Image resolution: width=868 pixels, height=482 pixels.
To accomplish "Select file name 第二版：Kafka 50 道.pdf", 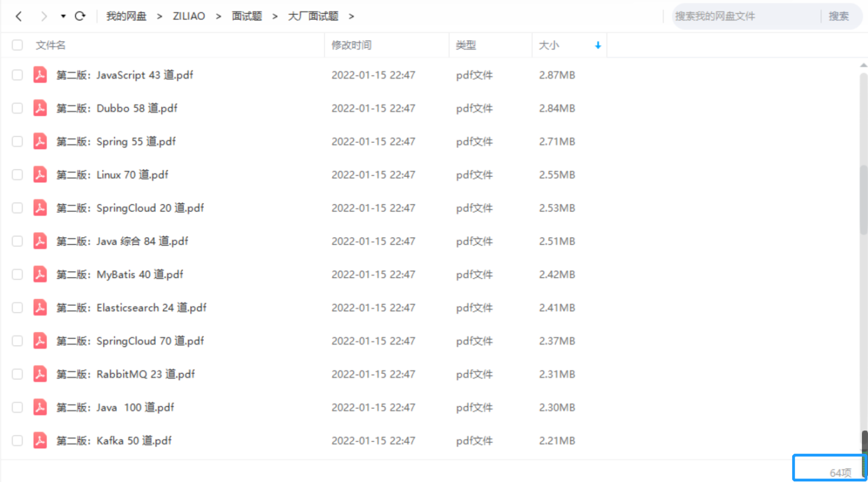I will tap(115, 440).
